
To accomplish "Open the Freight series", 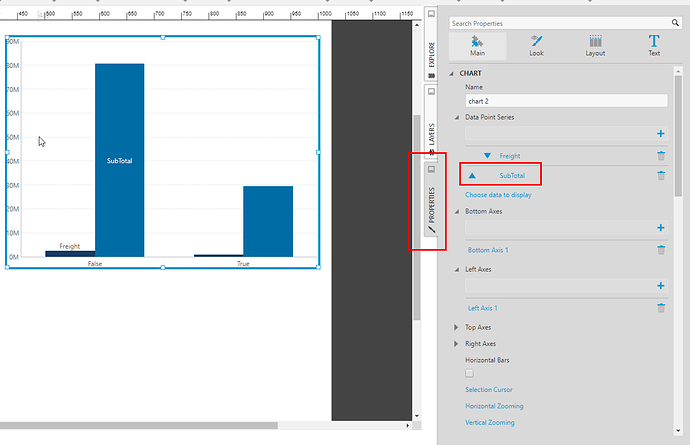I will (510, 156).
